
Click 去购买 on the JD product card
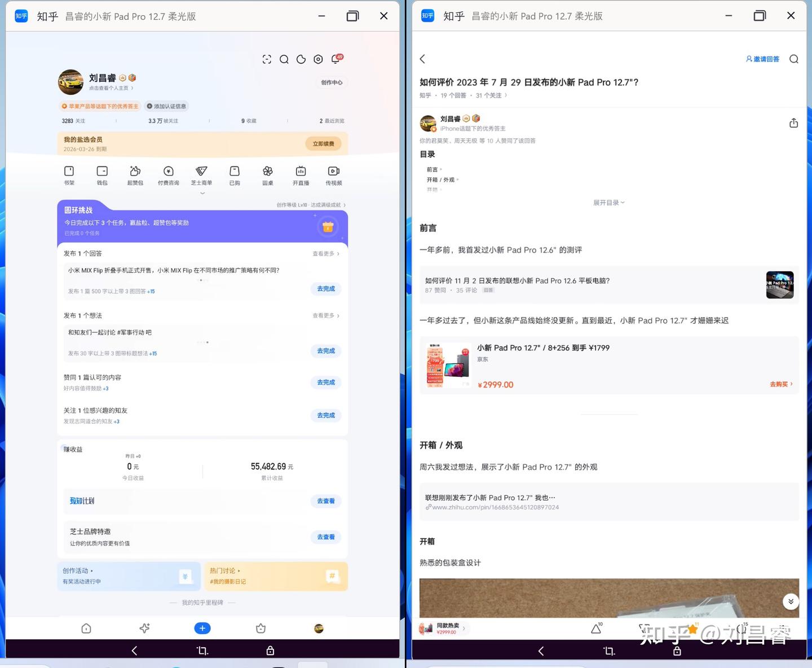781,384
